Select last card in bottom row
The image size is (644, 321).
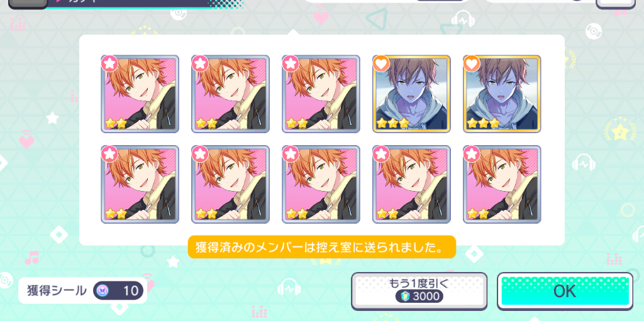coord(502,184)
